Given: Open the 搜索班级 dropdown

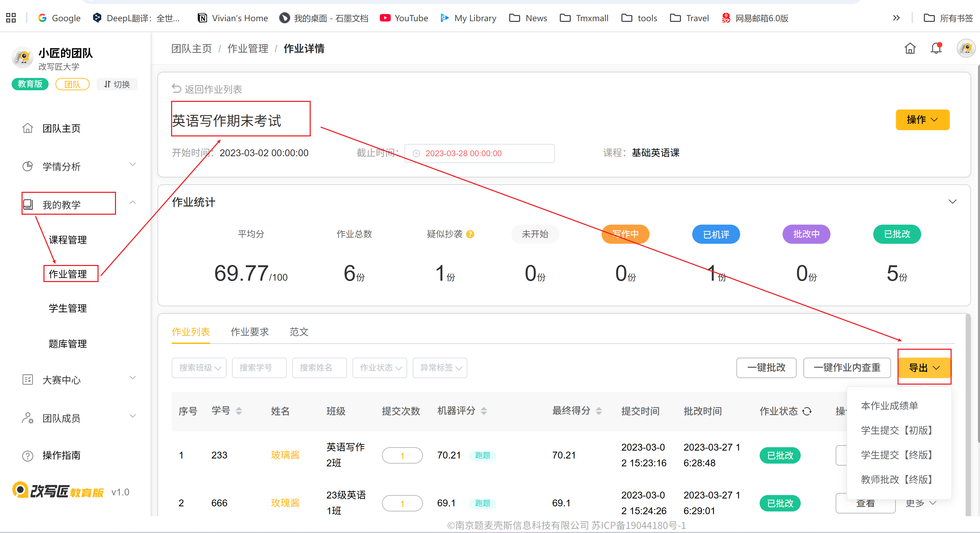Looking at the screenshot, I should pos(199,368).
